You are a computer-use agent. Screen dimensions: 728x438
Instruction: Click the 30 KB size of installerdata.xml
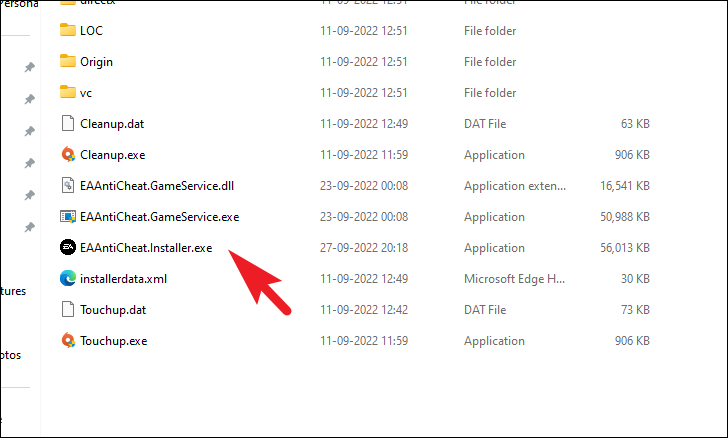(x=635, y=279)
